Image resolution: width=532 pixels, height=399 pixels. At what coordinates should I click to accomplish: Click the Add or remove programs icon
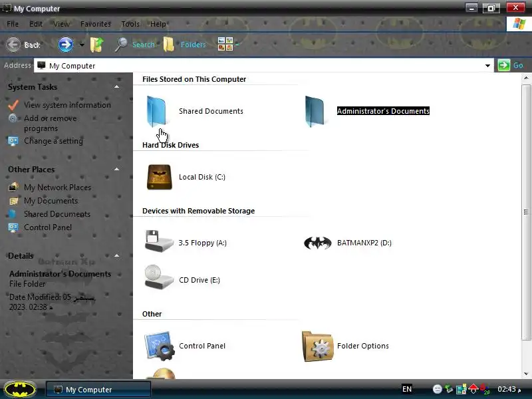pyautogui.click(x=13, y=118)
